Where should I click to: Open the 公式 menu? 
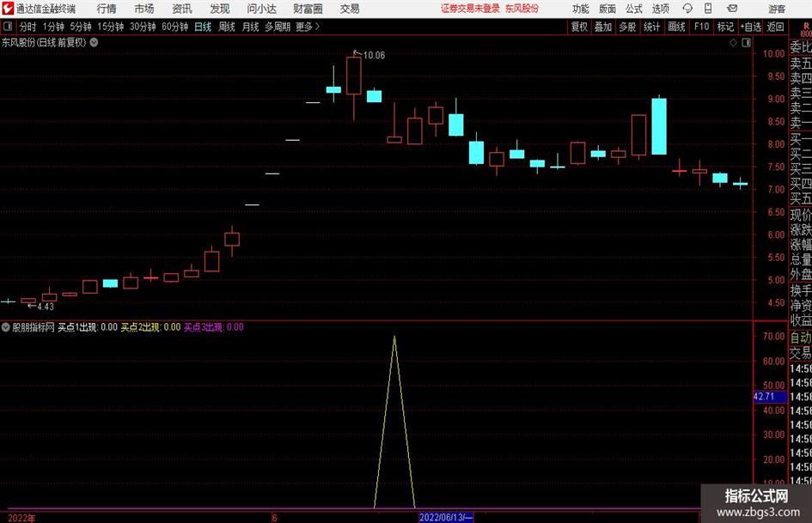634,9
